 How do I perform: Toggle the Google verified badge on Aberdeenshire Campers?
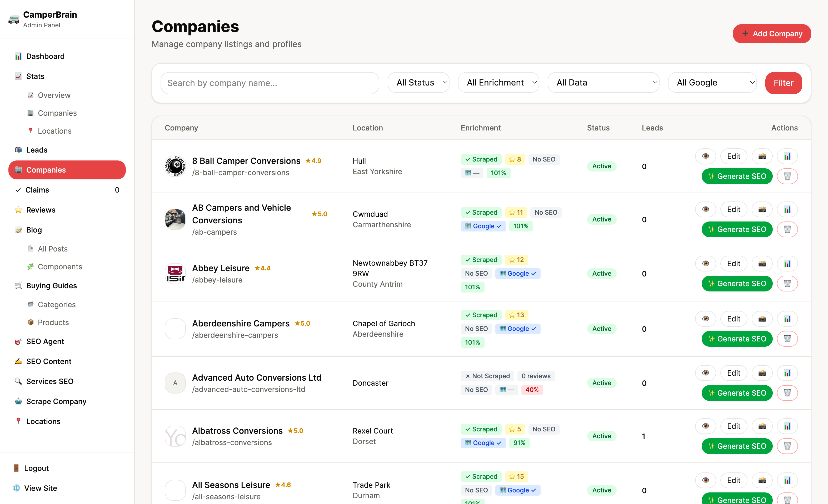[x=518, y=328]
